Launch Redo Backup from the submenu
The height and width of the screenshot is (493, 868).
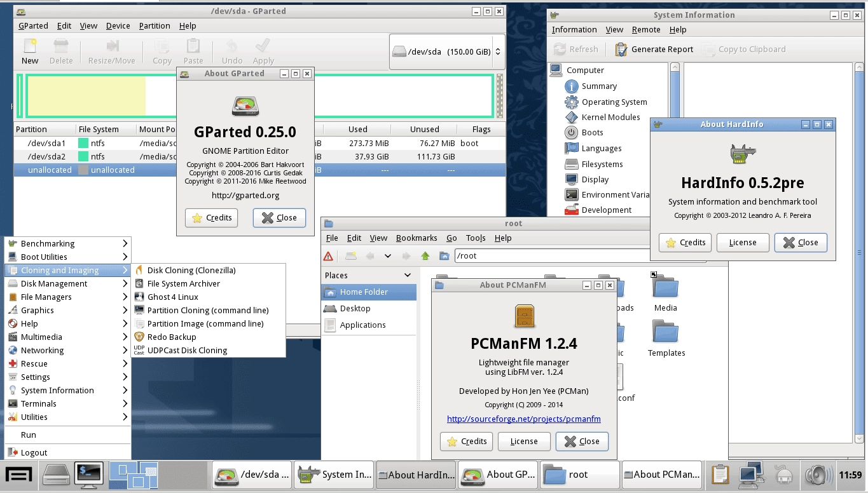point(209,337)
